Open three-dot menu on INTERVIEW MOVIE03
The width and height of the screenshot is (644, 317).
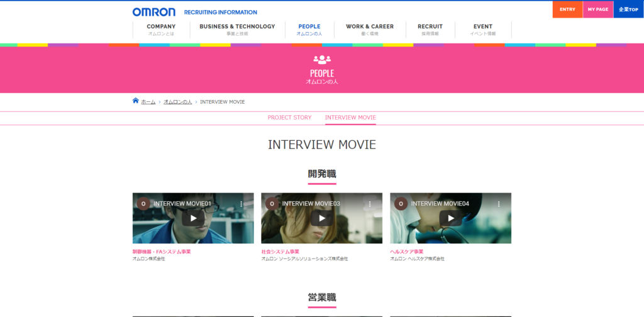pyautogui.click(x=370, y=204)
